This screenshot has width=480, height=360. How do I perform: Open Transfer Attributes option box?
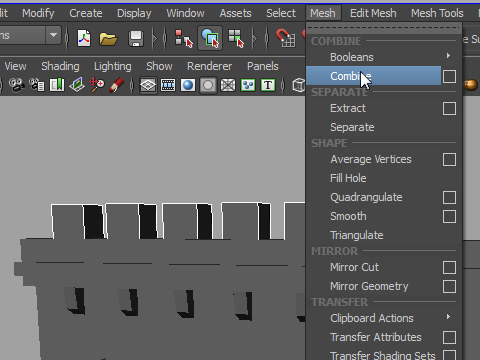point(449,337)
